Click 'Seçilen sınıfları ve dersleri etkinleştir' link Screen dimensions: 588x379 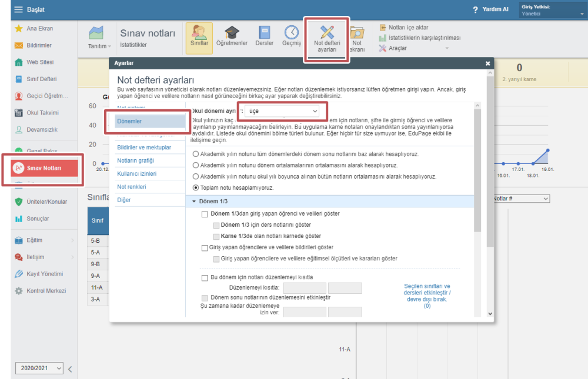[427, 293]
